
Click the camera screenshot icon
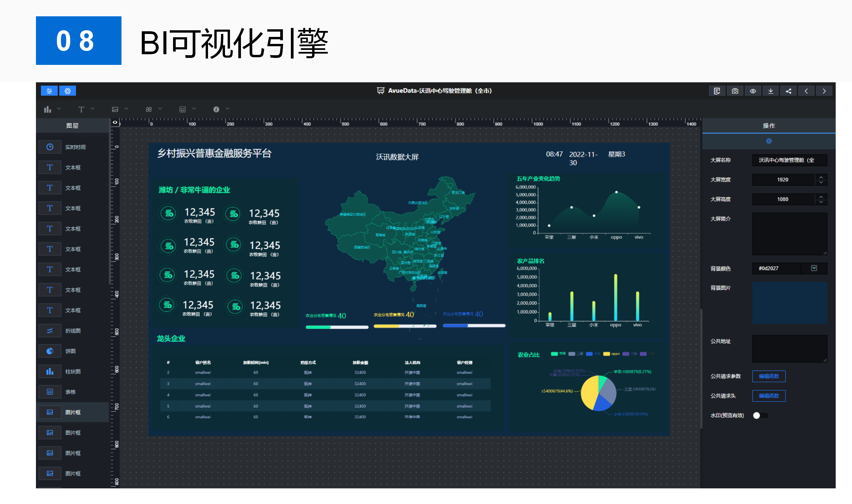click(735, 91)
